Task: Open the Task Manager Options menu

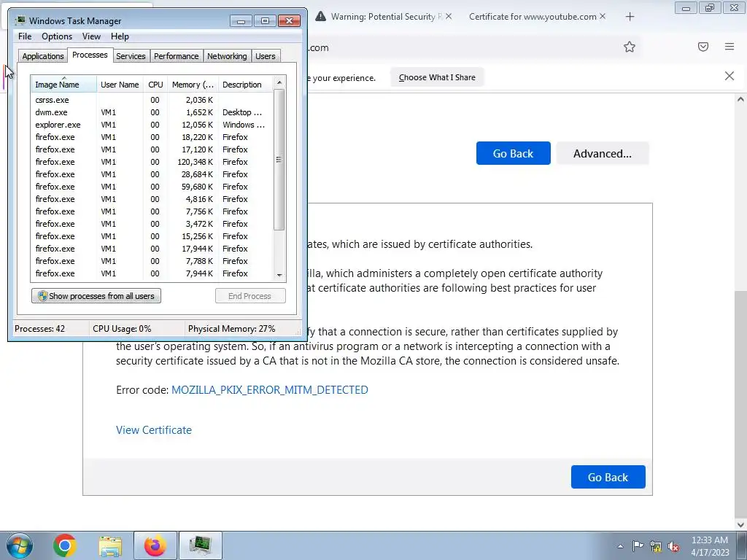Action: (x=57, y=36)
